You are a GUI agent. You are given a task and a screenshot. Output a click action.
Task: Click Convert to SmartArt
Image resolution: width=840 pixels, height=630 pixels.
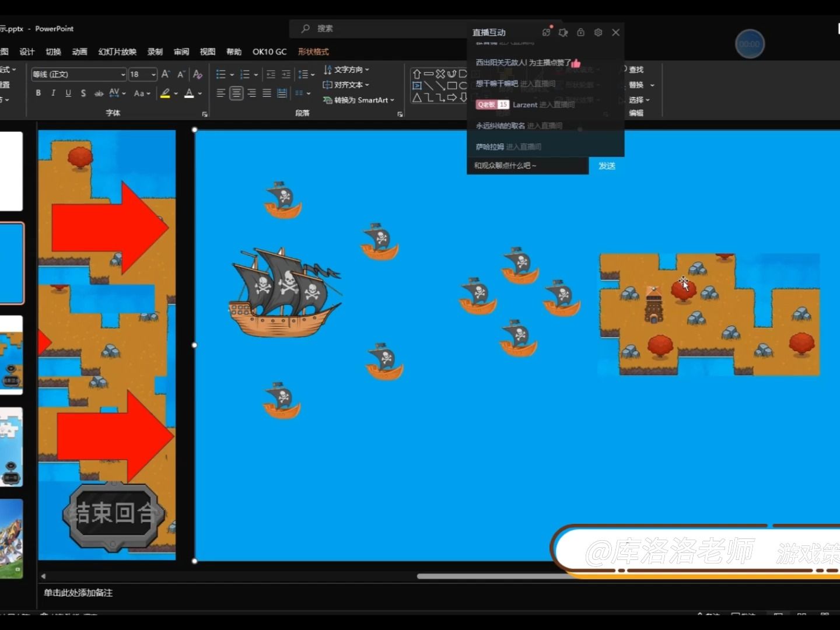(x=359, y=100)
